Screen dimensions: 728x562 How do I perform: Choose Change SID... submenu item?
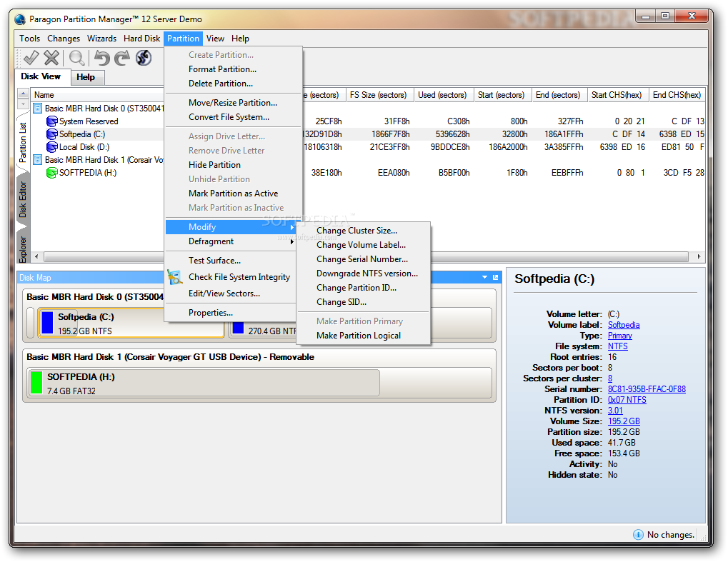click(364, 302)
